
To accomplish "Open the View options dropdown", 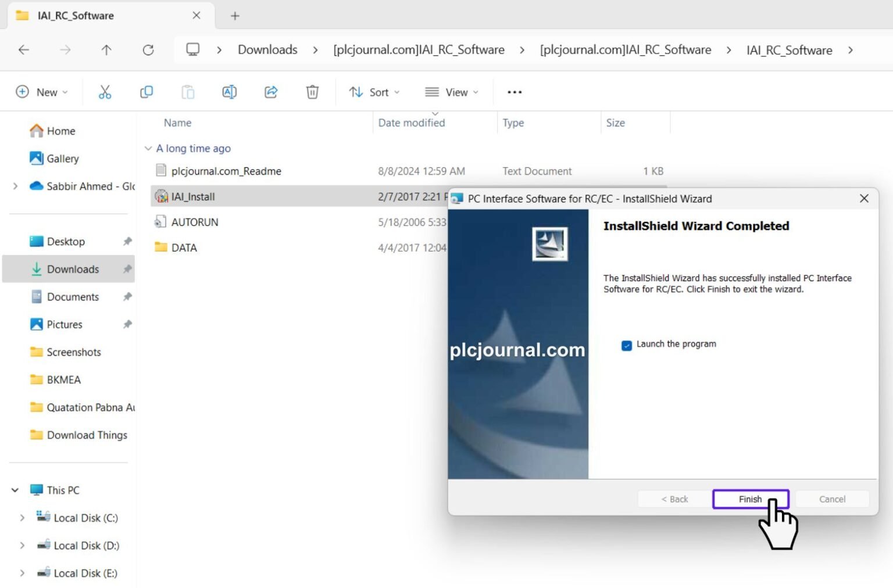I will (451, 92).
